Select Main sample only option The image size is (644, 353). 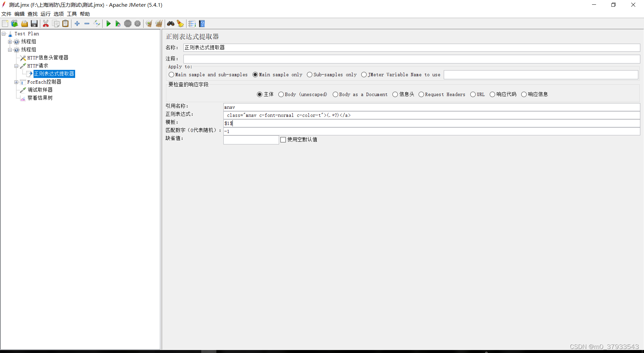[255, 75]
